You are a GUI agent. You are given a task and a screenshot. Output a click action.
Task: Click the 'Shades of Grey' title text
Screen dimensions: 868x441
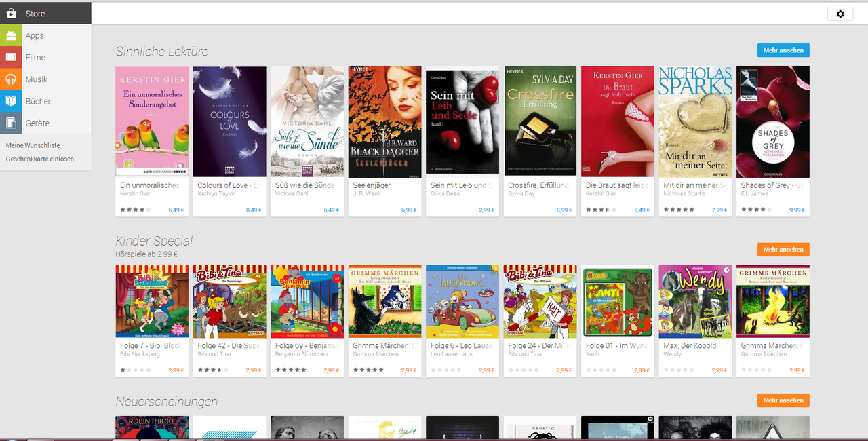(772, 185)
